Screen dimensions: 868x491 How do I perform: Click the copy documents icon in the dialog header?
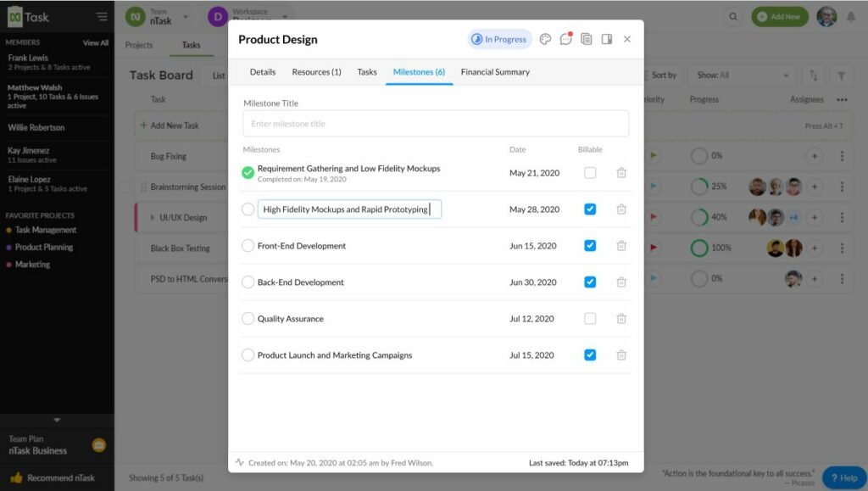[587, 39]
